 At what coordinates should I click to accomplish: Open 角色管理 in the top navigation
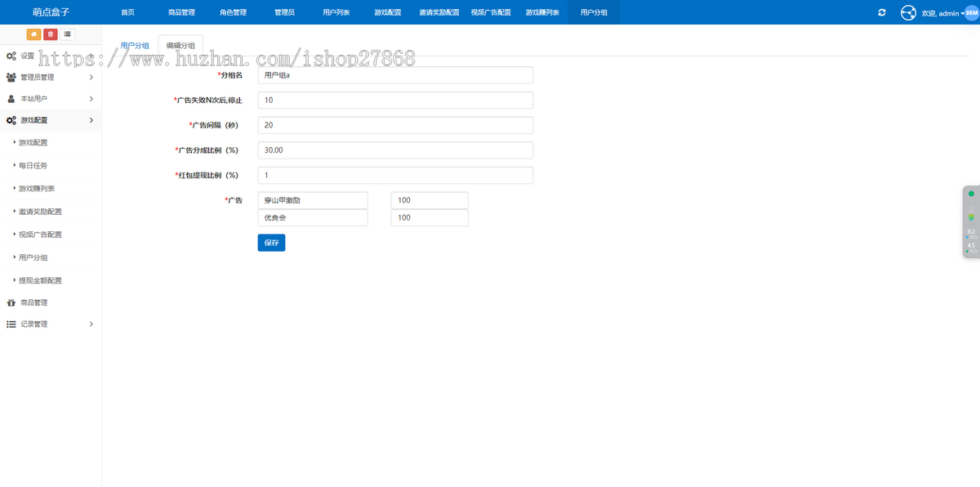pos(233,12)
